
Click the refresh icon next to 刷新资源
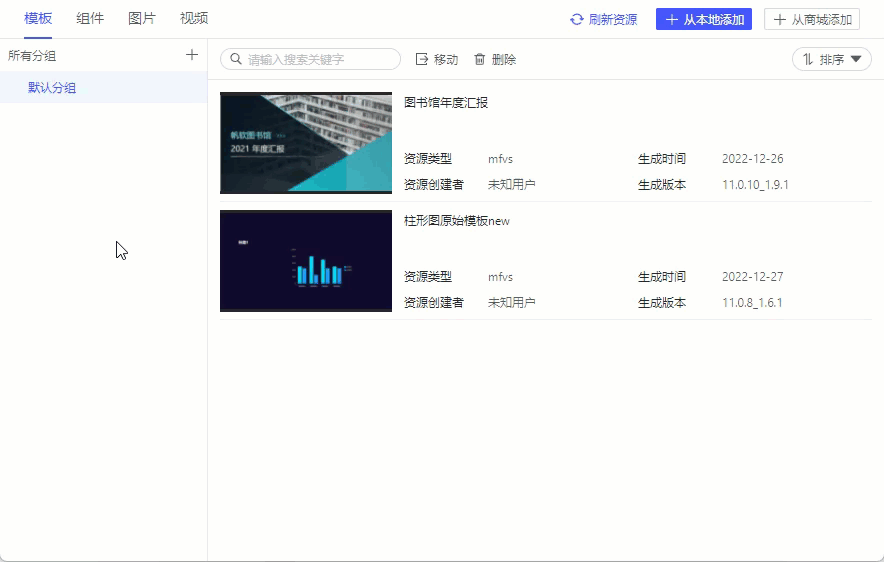click(576, 20)
